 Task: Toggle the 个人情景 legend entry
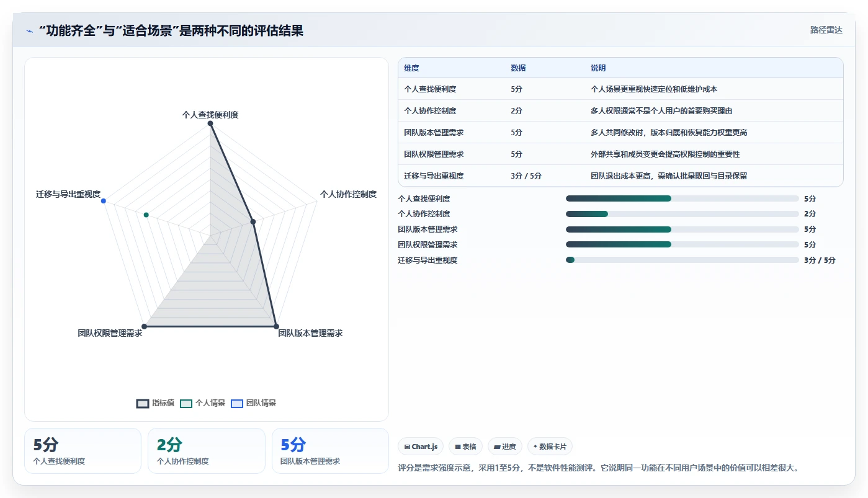pos(203,403)
